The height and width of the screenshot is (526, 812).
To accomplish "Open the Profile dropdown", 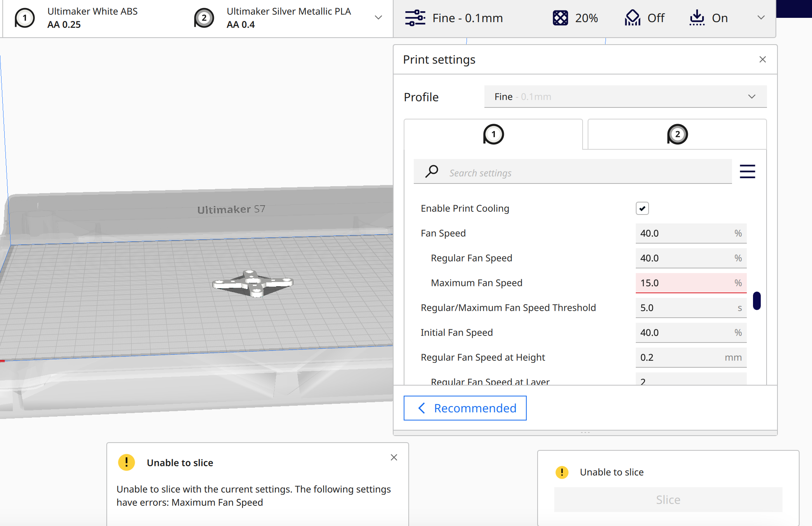I will 625,97.
